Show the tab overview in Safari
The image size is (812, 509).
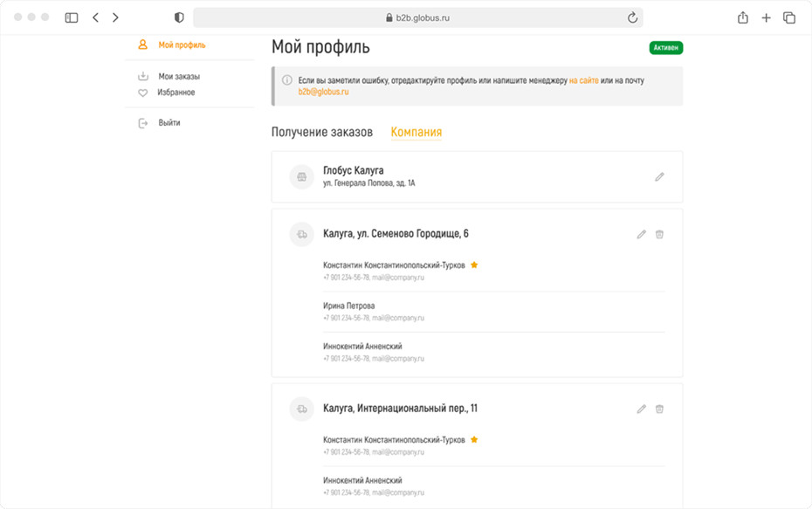point(789,17)
